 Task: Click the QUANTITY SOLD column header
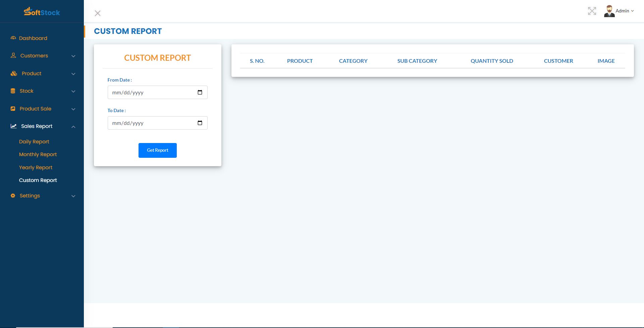point(492,61)
